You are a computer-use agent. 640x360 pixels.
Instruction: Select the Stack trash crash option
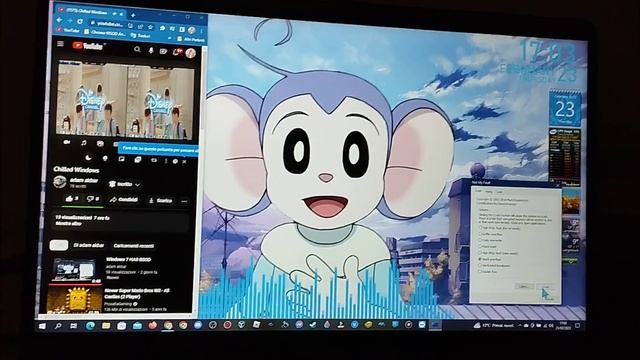(x=488, y=247)
